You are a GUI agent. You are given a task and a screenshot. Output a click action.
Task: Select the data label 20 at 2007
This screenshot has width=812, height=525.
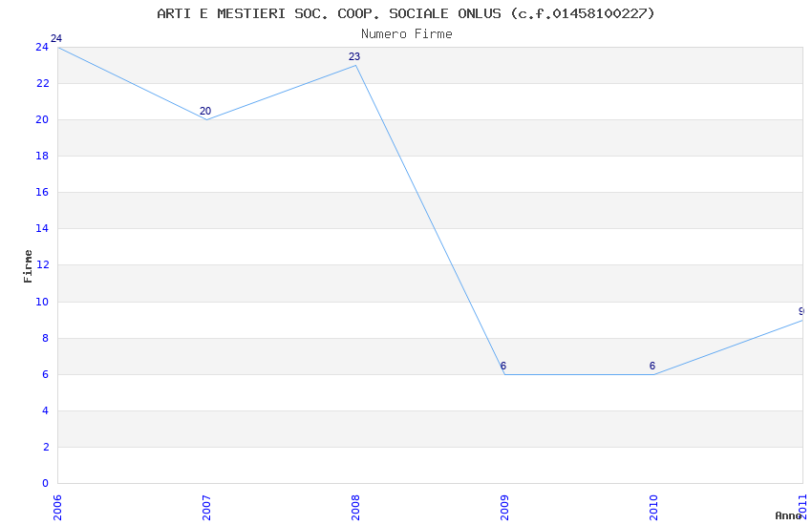pos(205,111)
